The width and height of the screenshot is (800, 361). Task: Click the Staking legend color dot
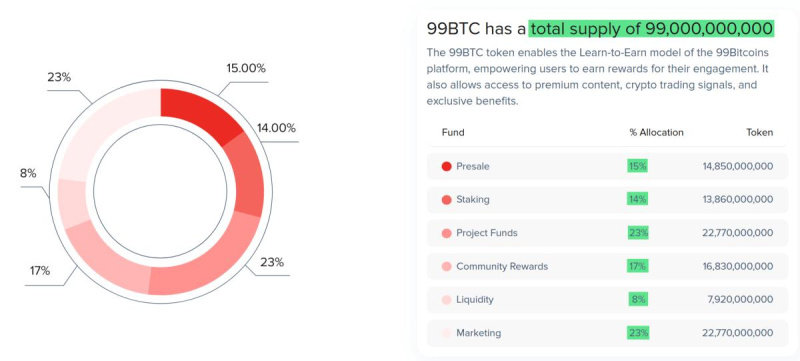click(446, 199)
